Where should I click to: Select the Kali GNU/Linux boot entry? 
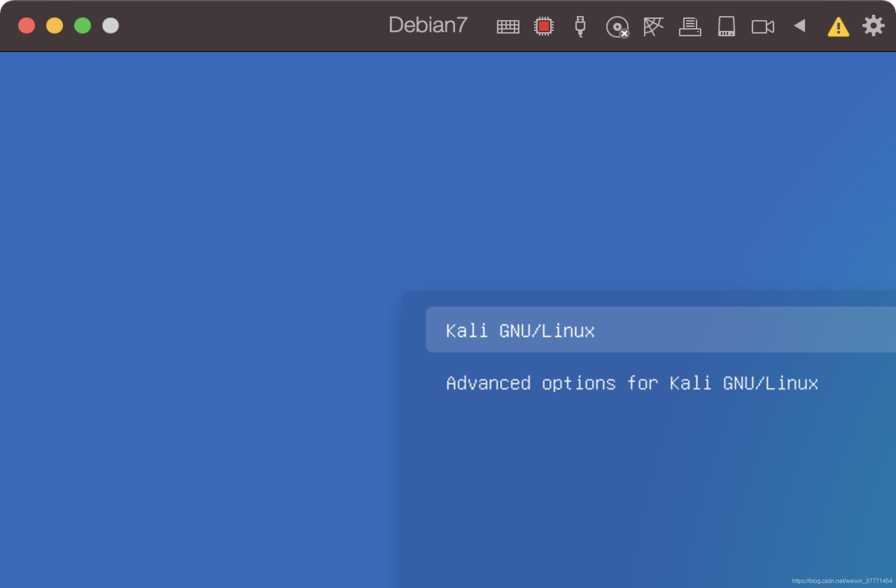pos(519,330)
